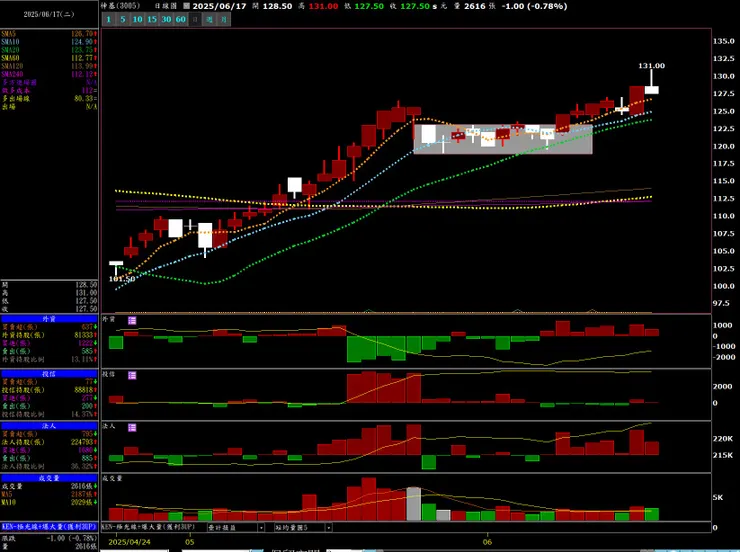Screen dimensions: 740x552
Task: Select the blue 投信 panel header
Action: pos(49,374)
